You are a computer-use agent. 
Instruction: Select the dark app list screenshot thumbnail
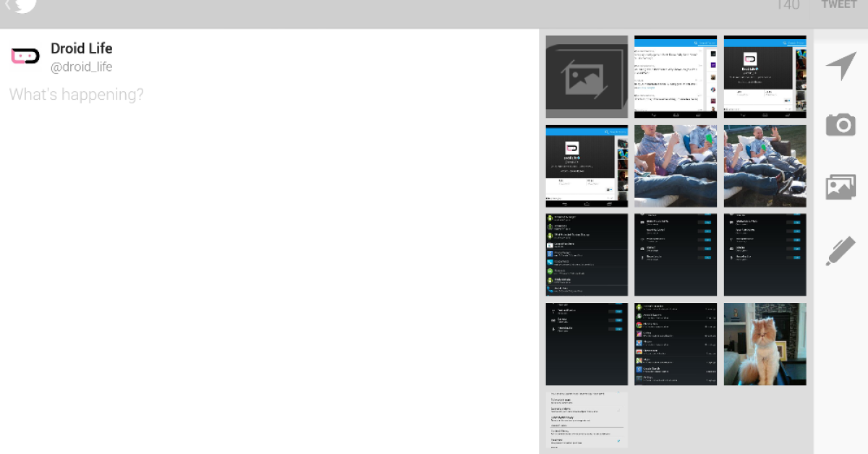click(x=587, y=255)
